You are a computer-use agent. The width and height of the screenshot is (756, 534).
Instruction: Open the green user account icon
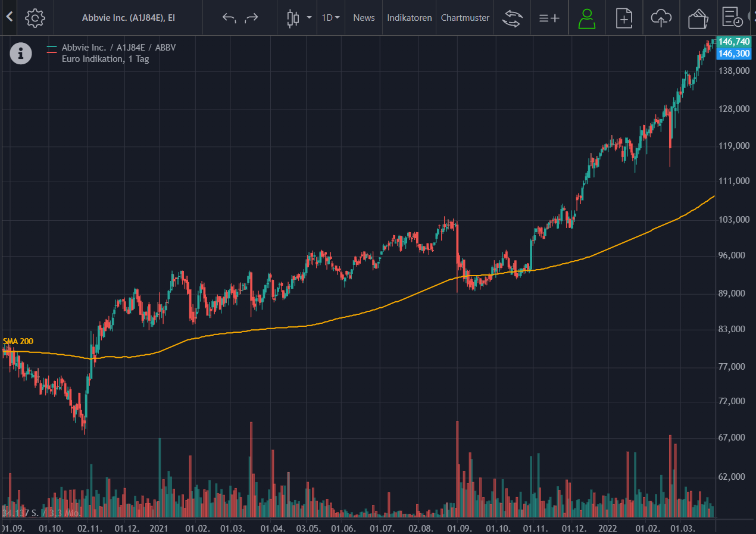click(586, 18)
